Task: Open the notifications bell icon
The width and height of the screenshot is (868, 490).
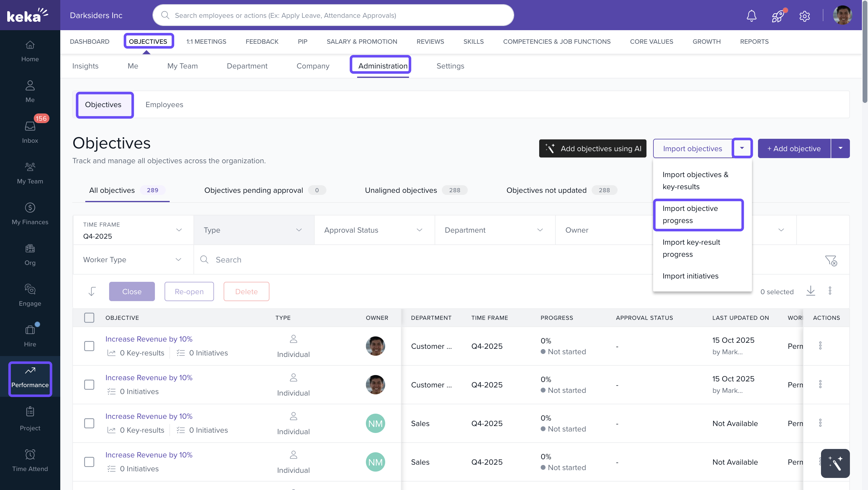Action: [x=751, y=15]
